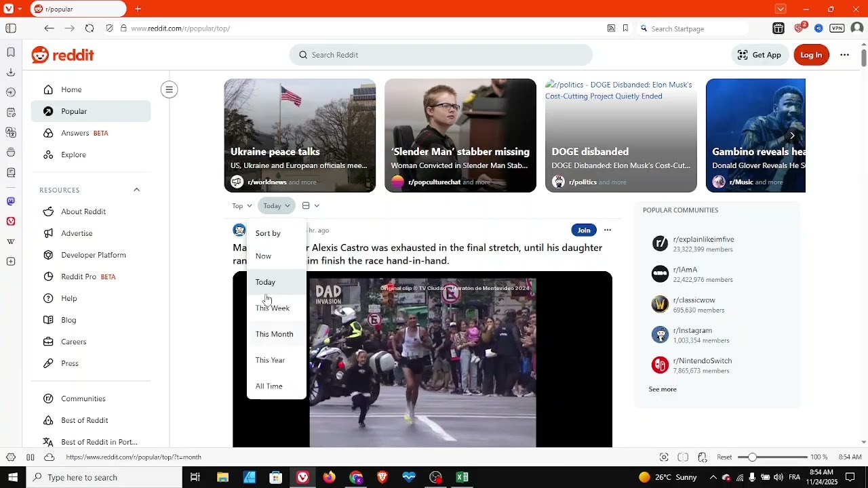Collapse the RESOURCES section

pyautogui.click(x=136, y=190)
